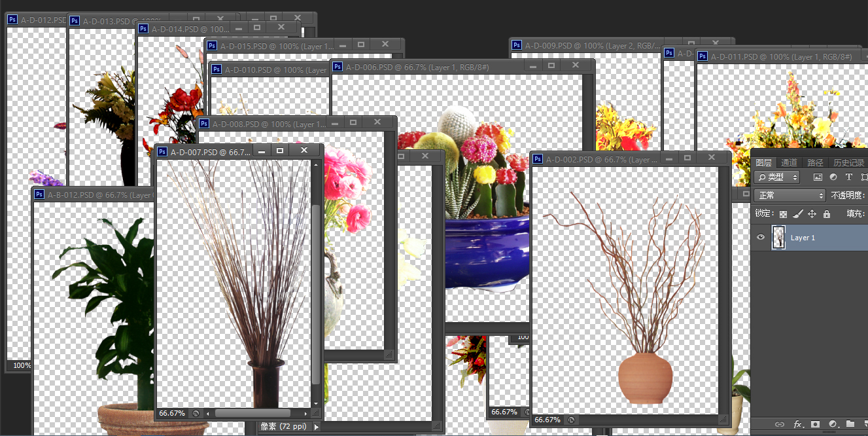Screen dimensions: 868x436
Task: Click A-D-007 scroll right arrow
Action: (306, 414)
